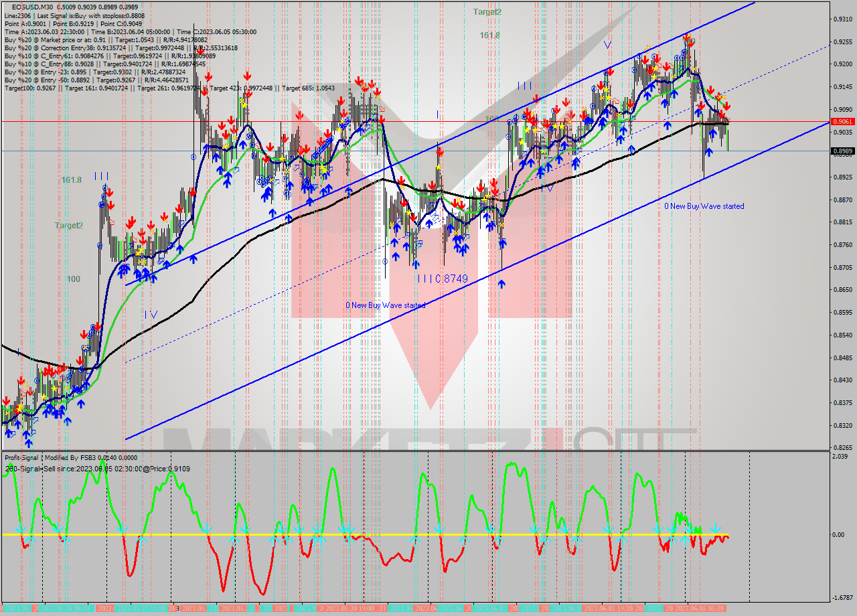Select the 280-Signal=Sell since text line
This screenshot has width=857, height=616.
pos(97,469)
